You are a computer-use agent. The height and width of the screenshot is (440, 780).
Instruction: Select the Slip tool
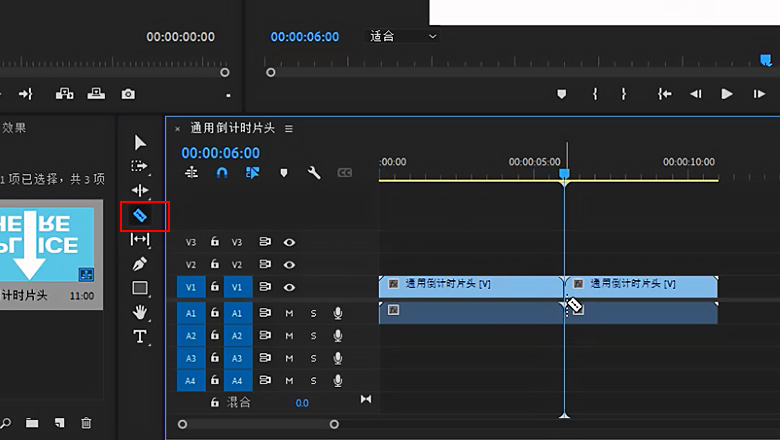140,239
